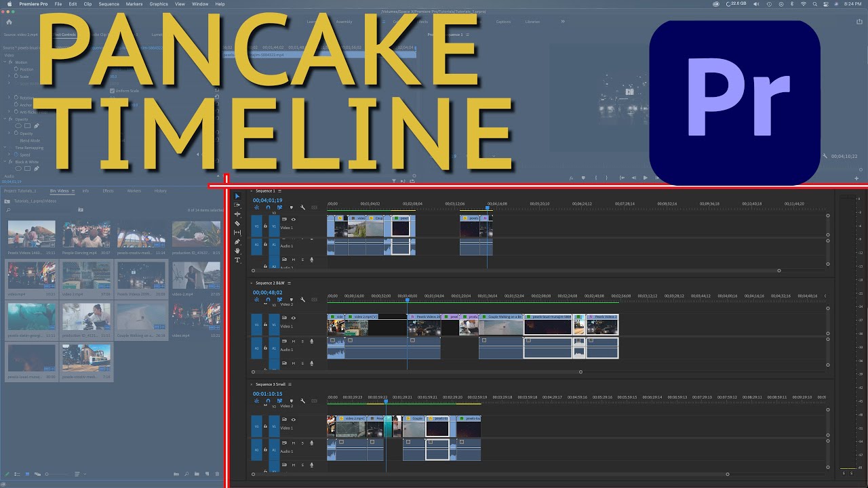Open the Sequence menu in menu bar

pyautogui.click(x=108, y=4)
